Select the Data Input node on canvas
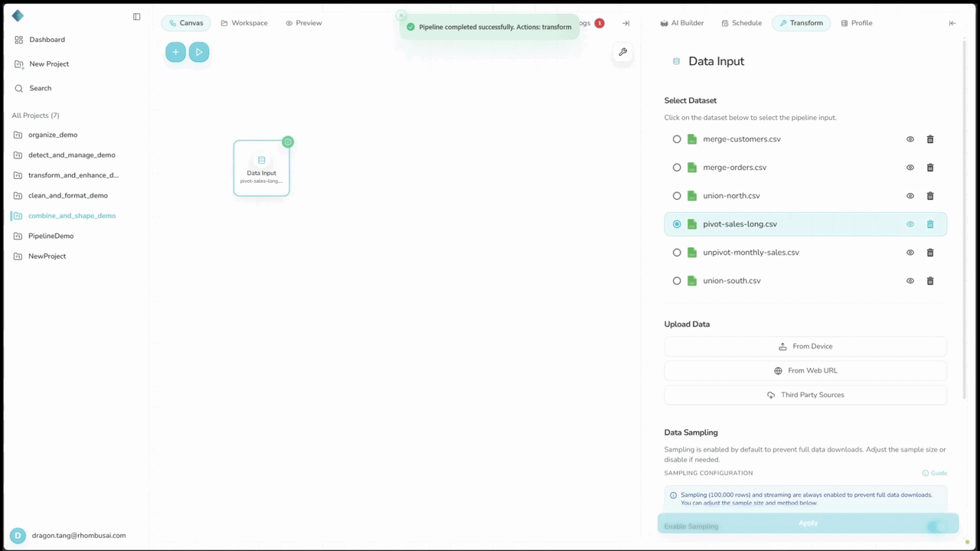 click(262, 168)
